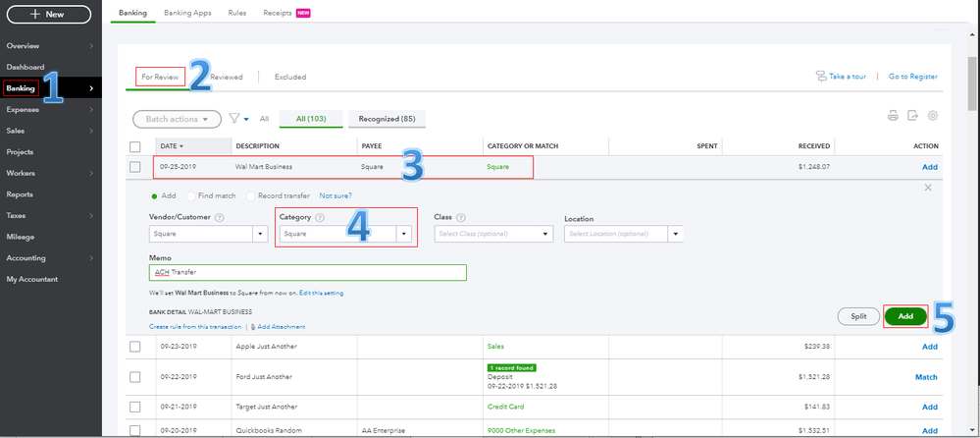The width and height of the screenshot is (980, 438).
Task: Select the Find match radio button
Action: [190, 195]
